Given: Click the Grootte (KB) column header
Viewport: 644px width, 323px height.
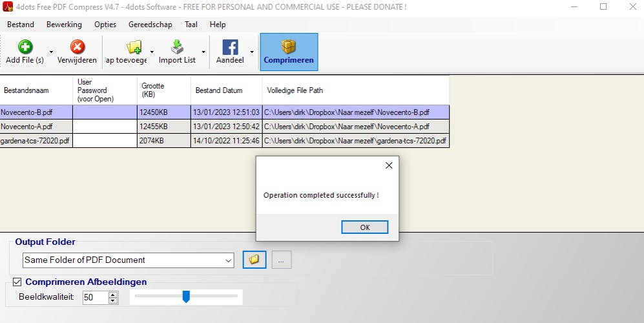Looking at the screenshot, I should [x=164, y=90].
